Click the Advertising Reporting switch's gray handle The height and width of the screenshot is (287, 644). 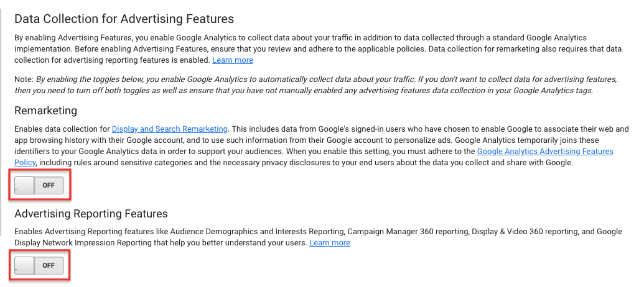(25, 266)
